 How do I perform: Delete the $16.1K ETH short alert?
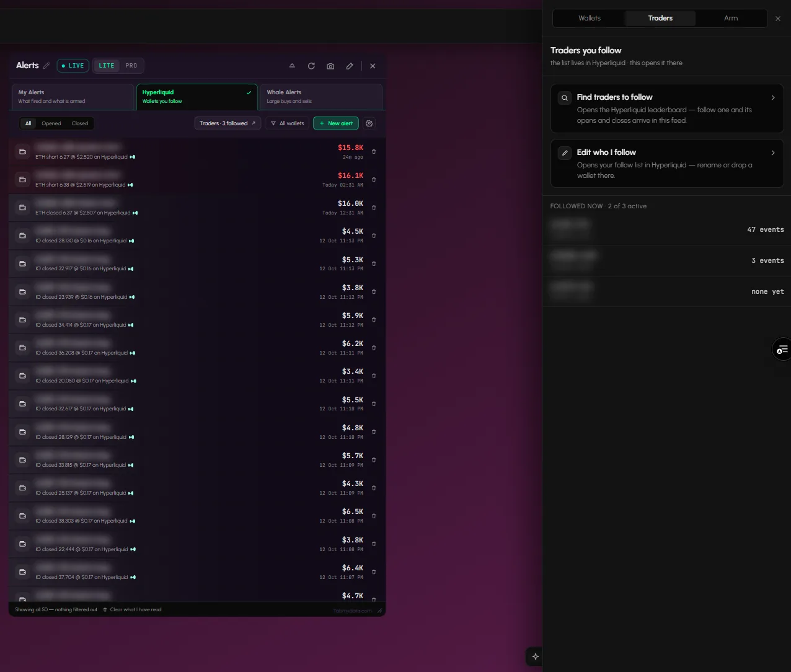(374, 180)
